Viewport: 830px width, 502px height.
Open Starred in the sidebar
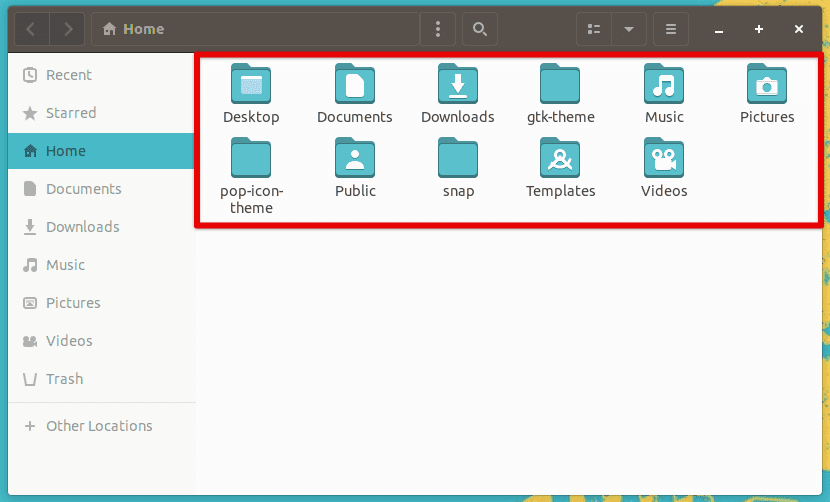(102, 113)
